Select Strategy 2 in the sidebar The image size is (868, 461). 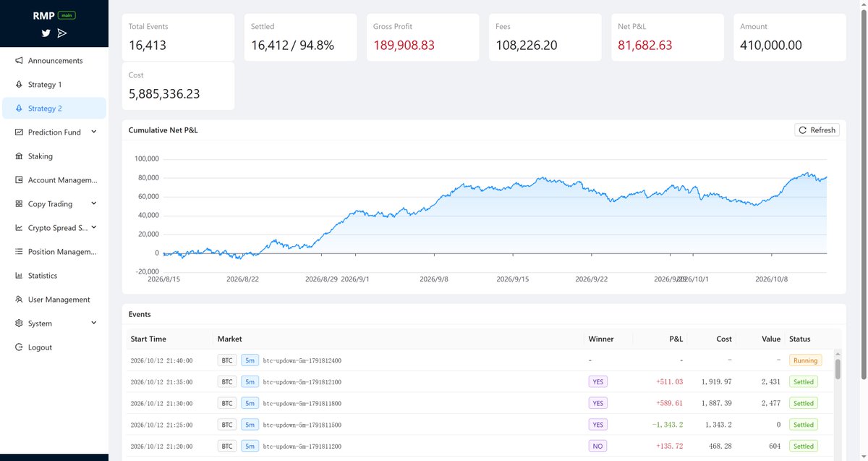point(54,109)
